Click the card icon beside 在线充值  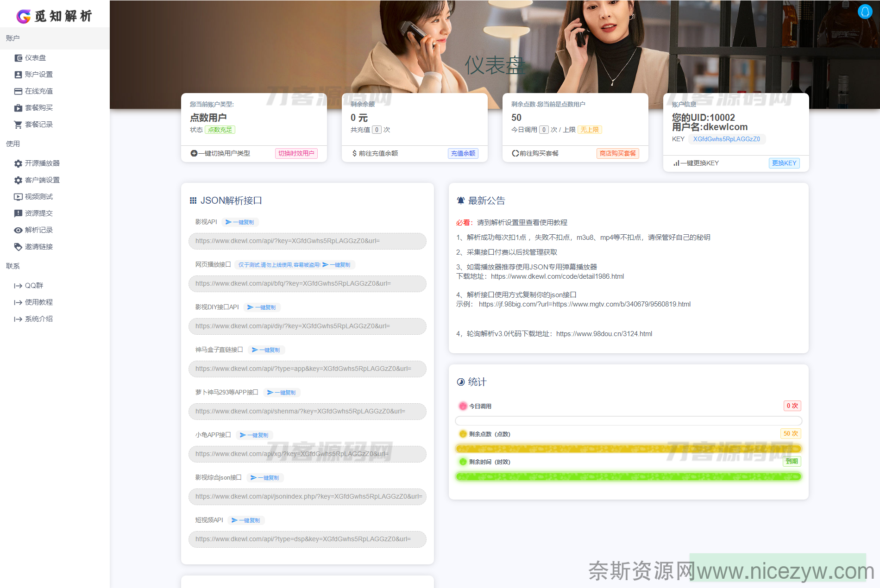click(x=18, y=91)
